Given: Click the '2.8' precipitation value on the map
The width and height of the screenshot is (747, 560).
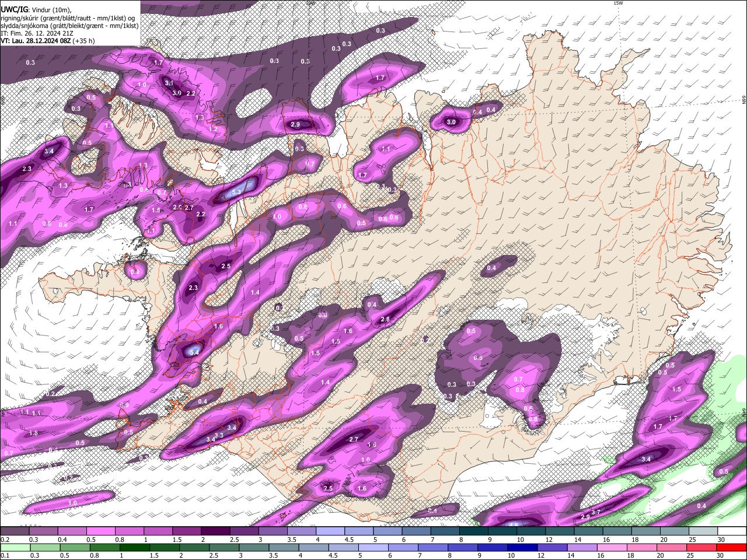Looking at the screenshot, I should (385, 320).
